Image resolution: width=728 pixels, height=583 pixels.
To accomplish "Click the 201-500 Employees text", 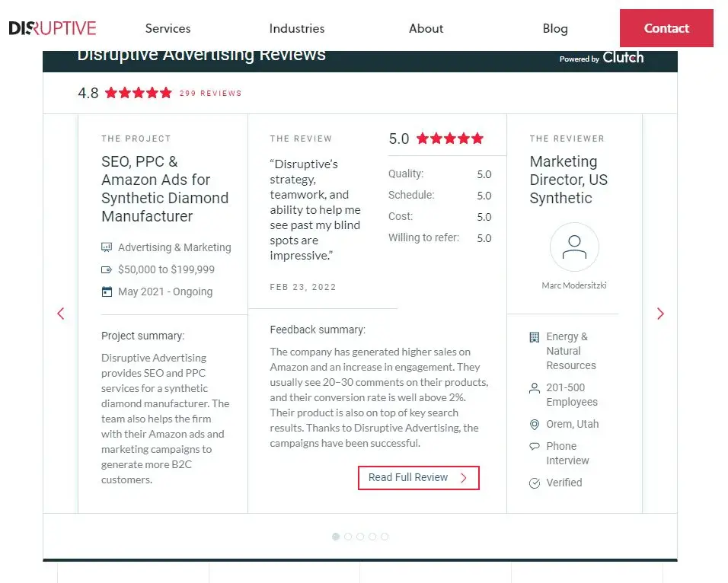I will coord(572,394).
